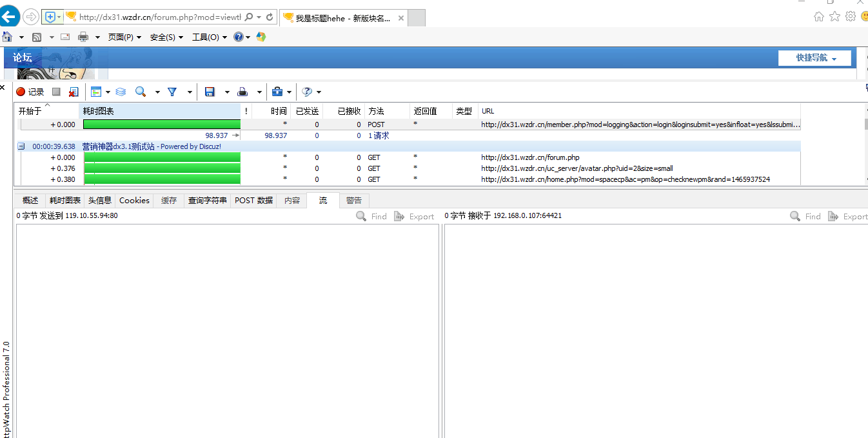Start recording with the red 记录 button
This screenshot has height=438, width=868.
[x=30, y=92]
